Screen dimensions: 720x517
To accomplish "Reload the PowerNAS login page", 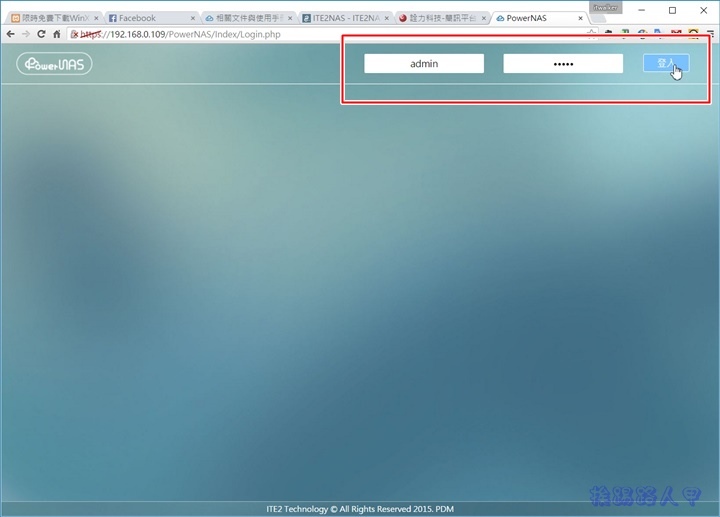I will click(x=41, y=34).
